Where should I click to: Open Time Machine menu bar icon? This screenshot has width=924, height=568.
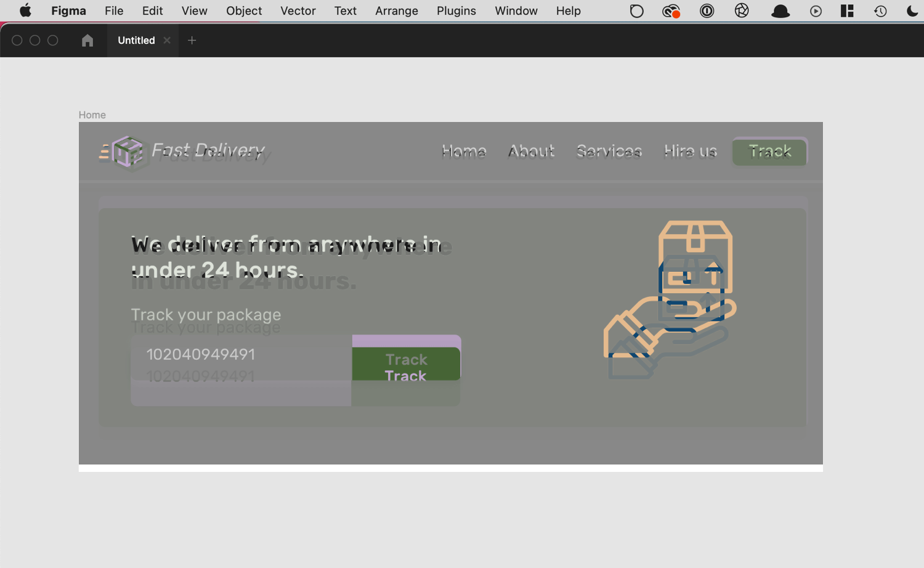tap(880, 11)
